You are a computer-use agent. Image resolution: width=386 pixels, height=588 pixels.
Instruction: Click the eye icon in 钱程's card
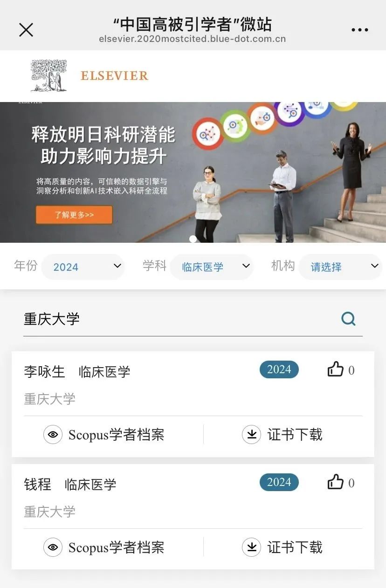(x=53, y=547)
